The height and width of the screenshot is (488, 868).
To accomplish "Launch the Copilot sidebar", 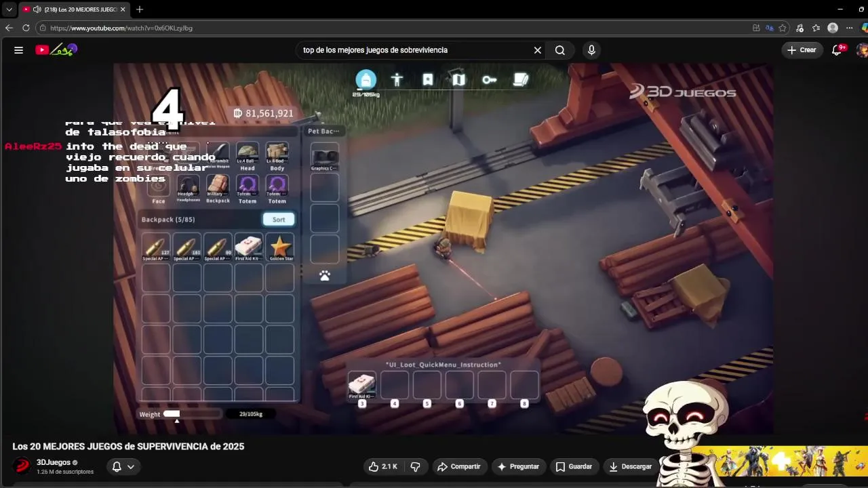I will [864, 28].
